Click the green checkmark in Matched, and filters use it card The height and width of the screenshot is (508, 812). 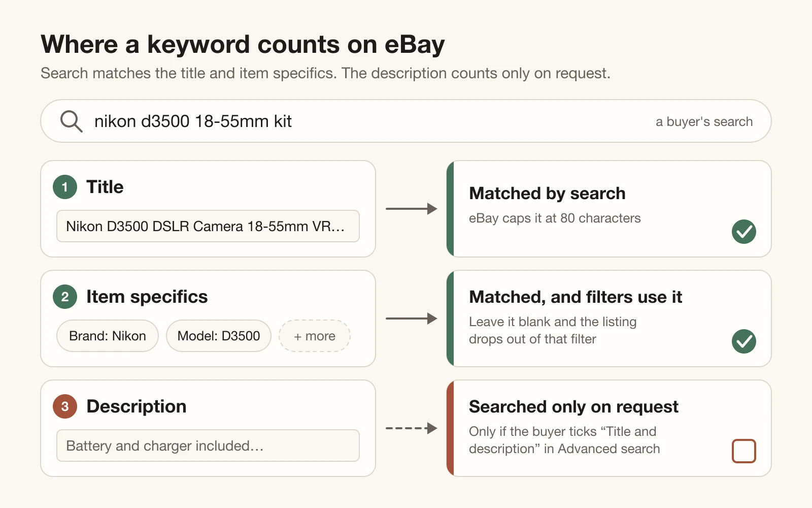click(x=744, y=341)
